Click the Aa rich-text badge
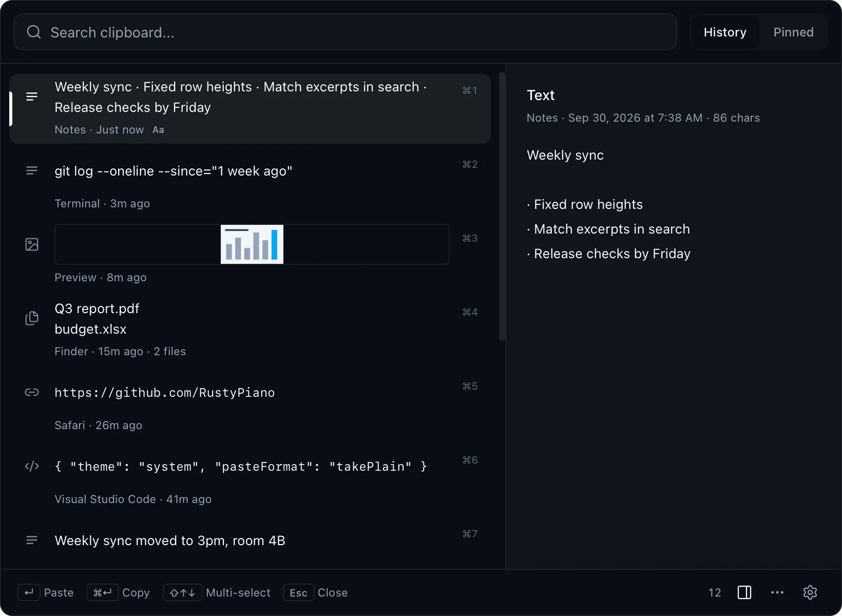 [x=158, y=130]
